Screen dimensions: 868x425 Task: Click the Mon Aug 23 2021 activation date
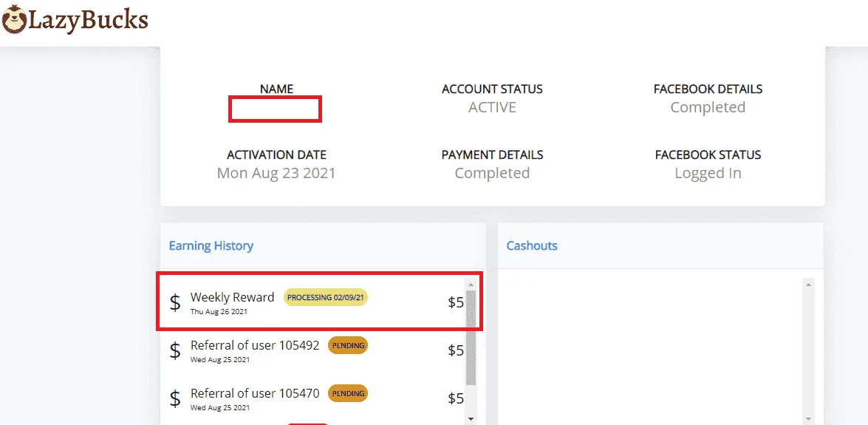[276, 173]
